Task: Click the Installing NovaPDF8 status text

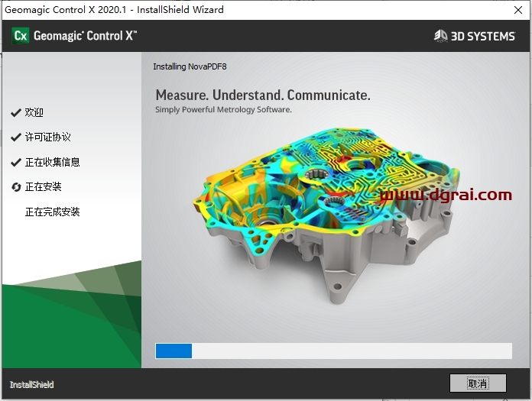Action: pyautogui.click(x=190, y=66)
